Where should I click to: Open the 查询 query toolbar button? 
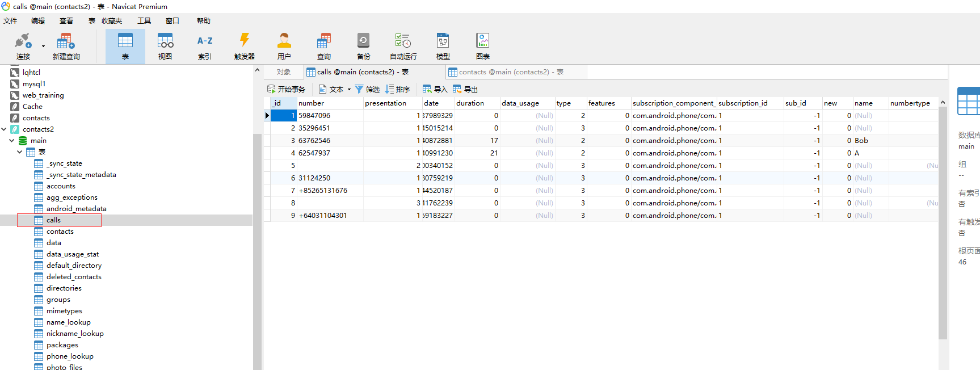pyautogui.click(x=324, y=46)
